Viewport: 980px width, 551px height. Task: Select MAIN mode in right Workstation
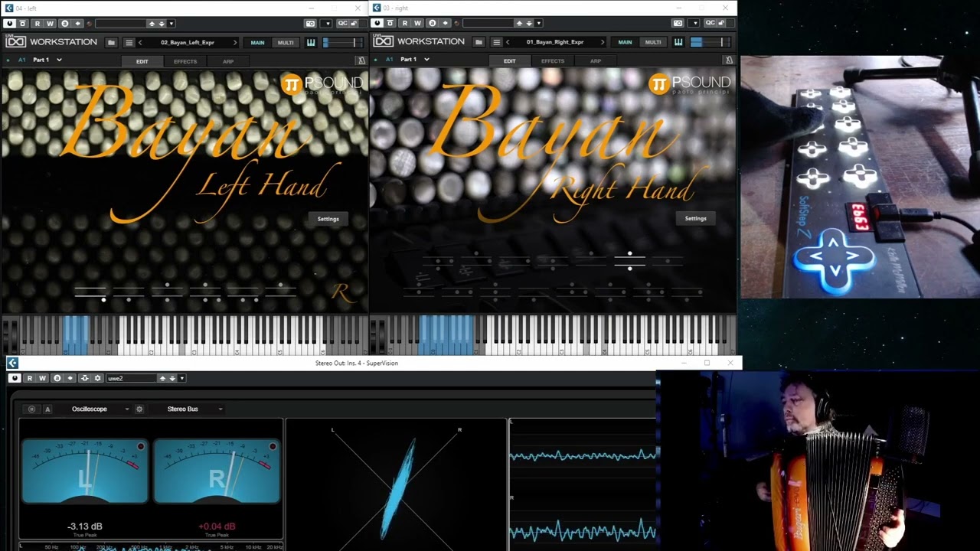(625, 43)
